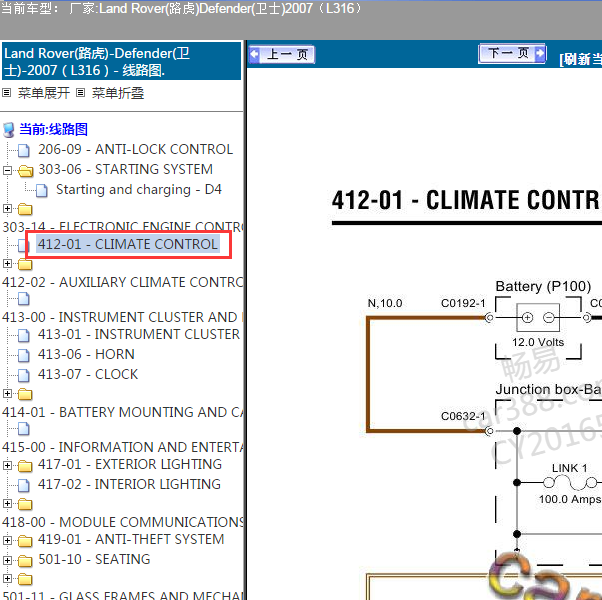
Task: Click document icon beside 413-01 INSTRUMENT CLUSTER
Action: point(24,336)
